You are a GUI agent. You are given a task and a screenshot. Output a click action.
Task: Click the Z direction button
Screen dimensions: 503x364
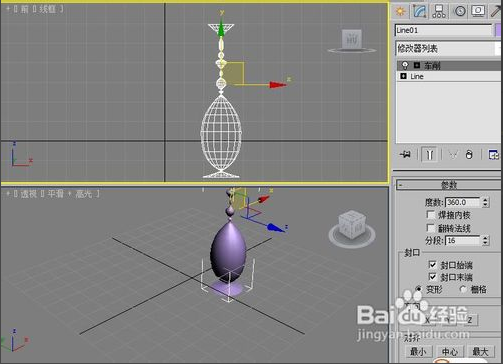[469, 320]
